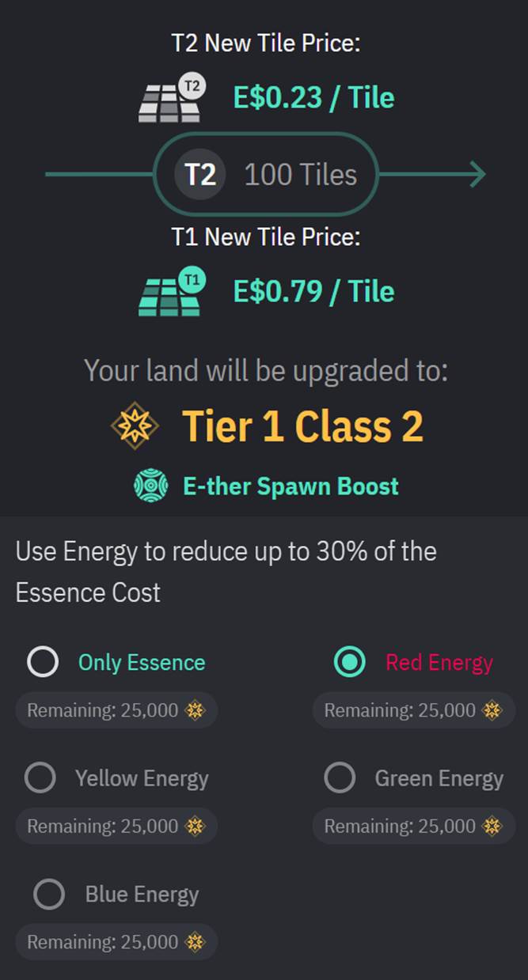Viewport: 528px width, 980px height.
Task: Click the Tier 1 Class 2 essence icon
Action: click(x=135, y=426)
